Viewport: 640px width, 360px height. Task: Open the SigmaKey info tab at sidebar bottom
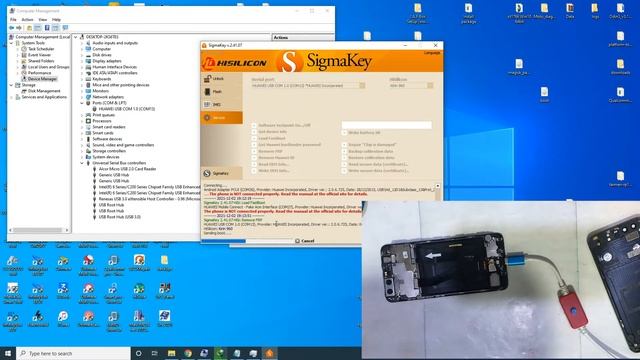click(221, 173)
